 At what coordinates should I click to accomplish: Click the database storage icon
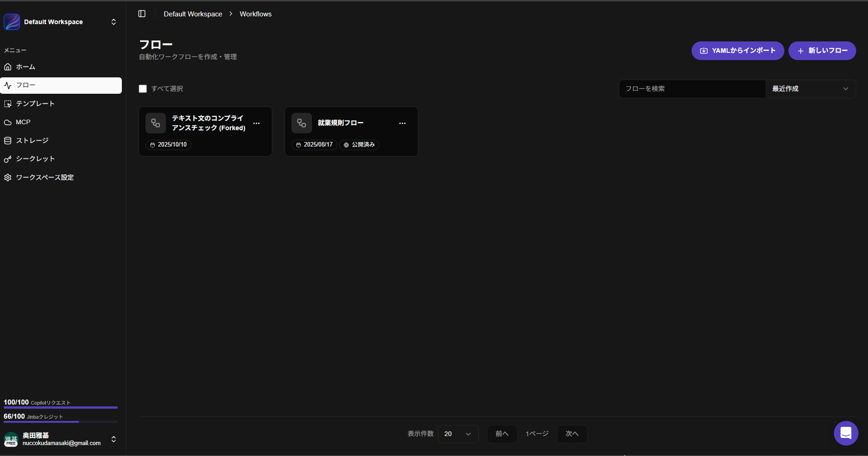point(8,141)
